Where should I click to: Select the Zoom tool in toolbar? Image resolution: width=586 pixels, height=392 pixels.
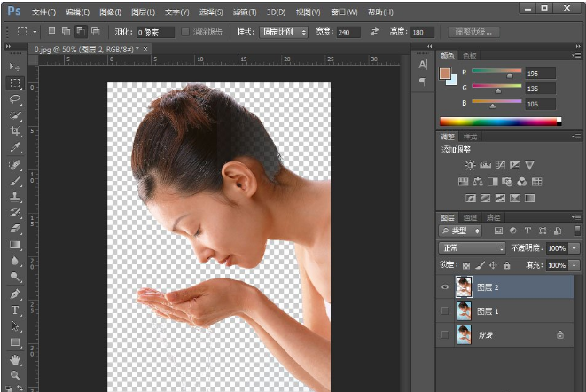pyautogui.click(x=15, y=375)
